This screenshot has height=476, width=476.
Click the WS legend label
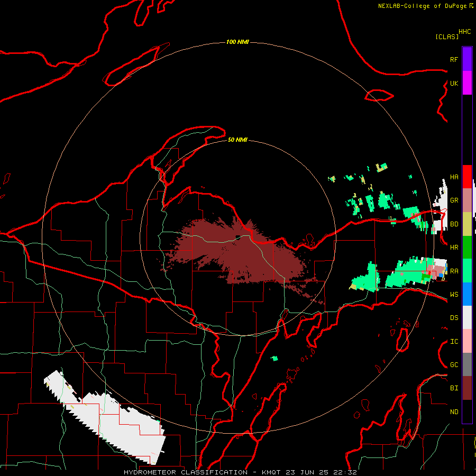click(454, 295)
